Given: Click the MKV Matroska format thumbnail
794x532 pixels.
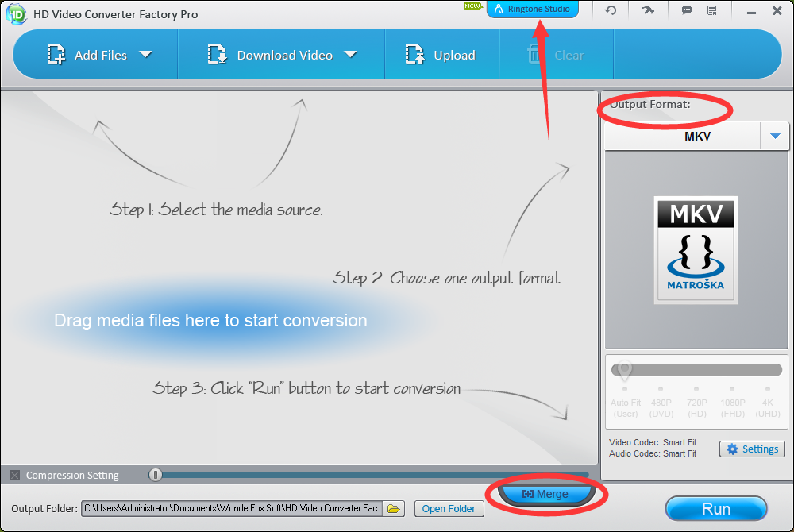Looking at the screenshot, I should click(696, 250).
